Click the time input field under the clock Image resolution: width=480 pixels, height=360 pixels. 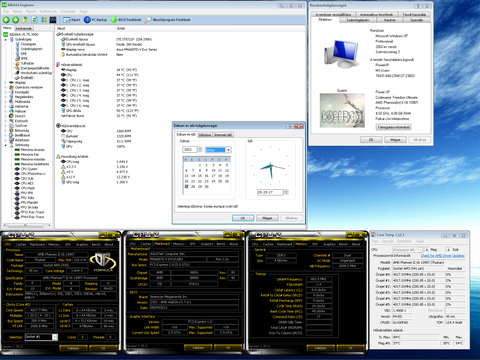(270, 192)
